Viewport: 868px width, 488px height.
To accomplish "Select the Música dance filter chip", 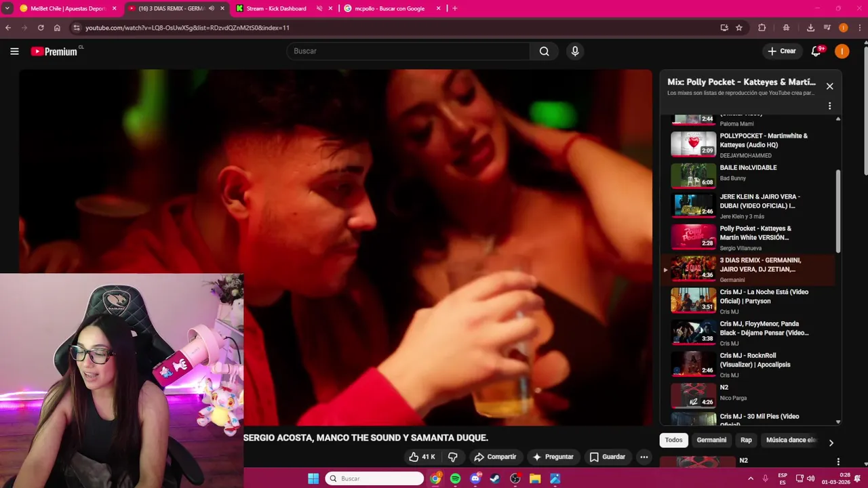I will tap(791, 440).
